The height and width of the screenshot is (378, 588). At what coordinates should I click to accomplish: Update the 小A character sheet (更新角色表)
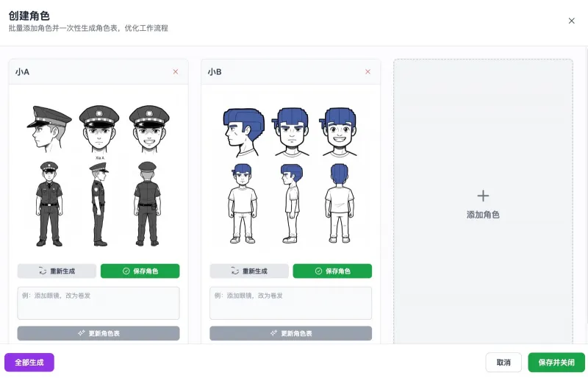(x=98, y=333)
